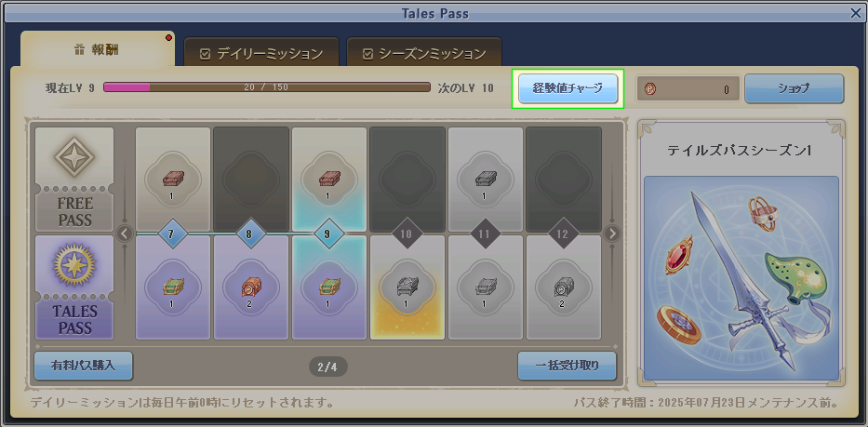Click the Tales Pass level 11 gray chest

[485, 287]
